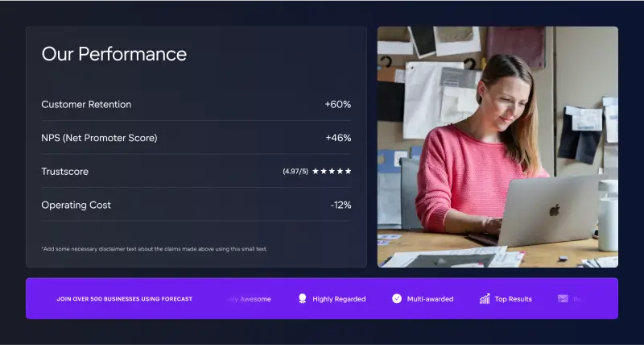Click the 'Highly Regarded' label
Image resolution: width=644 pixels, height=345 pixels.
click(x=339, y=299)
